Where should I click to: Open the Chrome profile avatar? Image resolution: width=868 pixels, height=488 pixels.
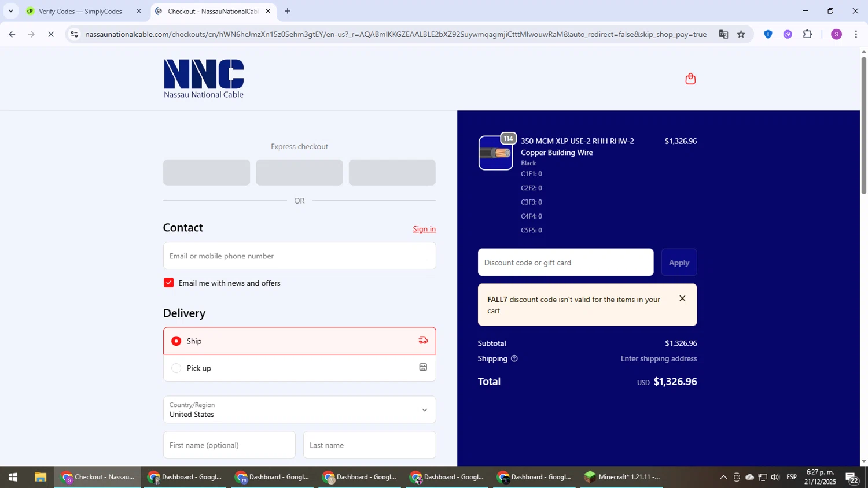click(836, 34)
